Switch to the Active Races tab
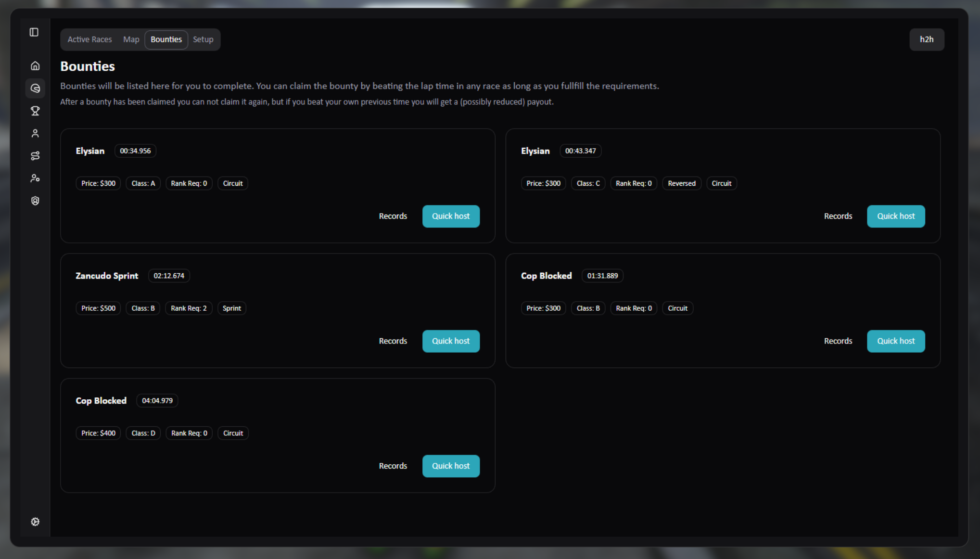The image size is (980, 559). click(x=89, y=39)
